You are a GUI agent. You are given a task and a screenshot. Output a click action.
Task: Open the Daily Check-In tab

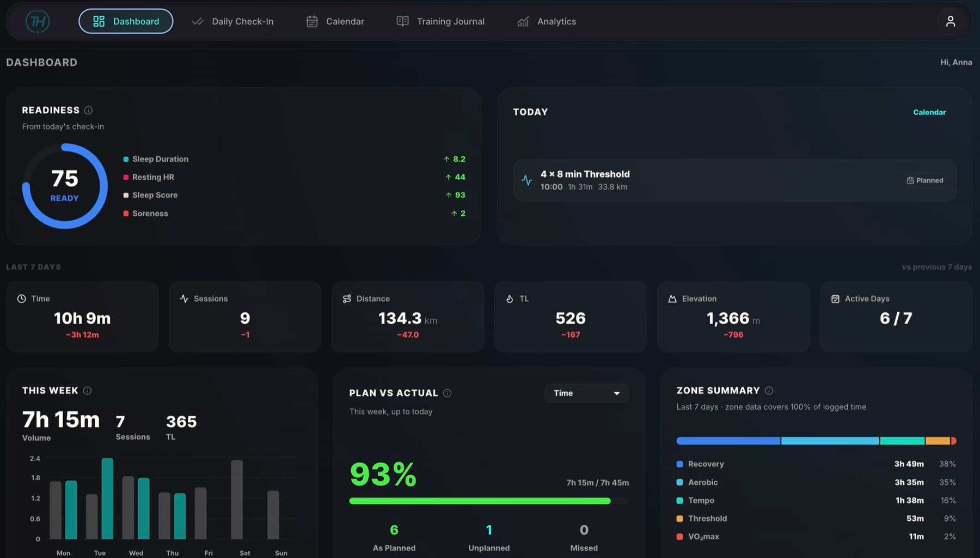pyautogui.click(x=232, y=21)
